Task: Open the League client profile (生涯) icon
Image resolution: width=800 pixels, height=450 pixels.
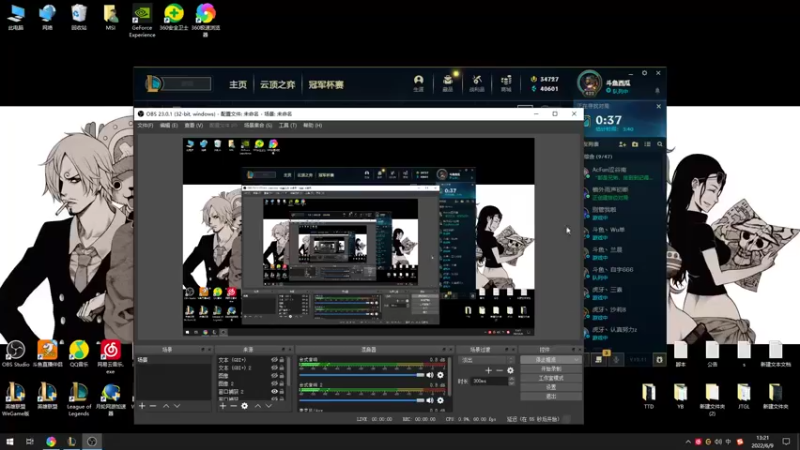Action: point(418,83)
